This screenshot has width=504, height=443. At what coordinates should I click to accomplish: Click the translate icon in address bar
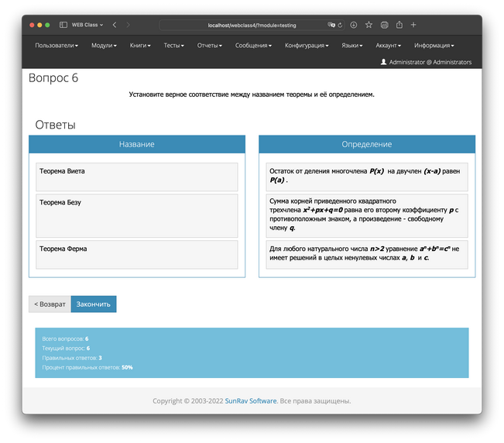pos(331,25)
